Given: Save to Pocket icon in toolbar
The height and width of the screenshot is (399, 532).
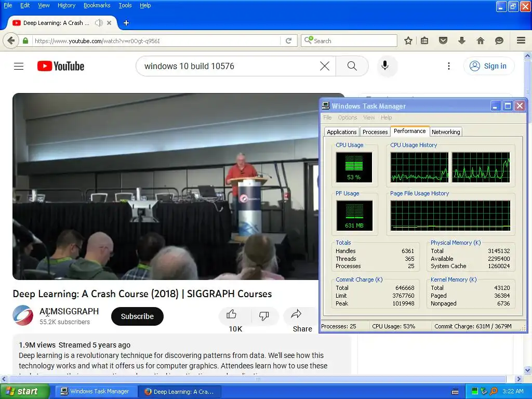Looking at the screenshot, I should (443, 41).
